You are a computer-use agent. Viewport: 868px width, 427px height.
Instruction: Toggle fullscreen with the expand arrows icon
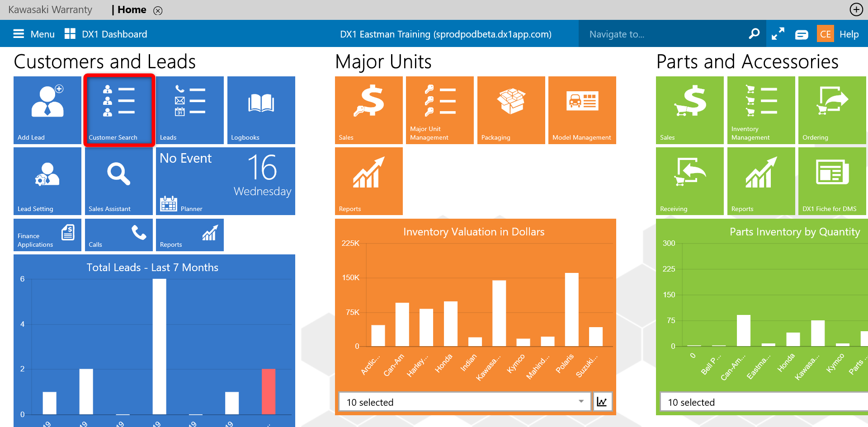coord(778,34)
